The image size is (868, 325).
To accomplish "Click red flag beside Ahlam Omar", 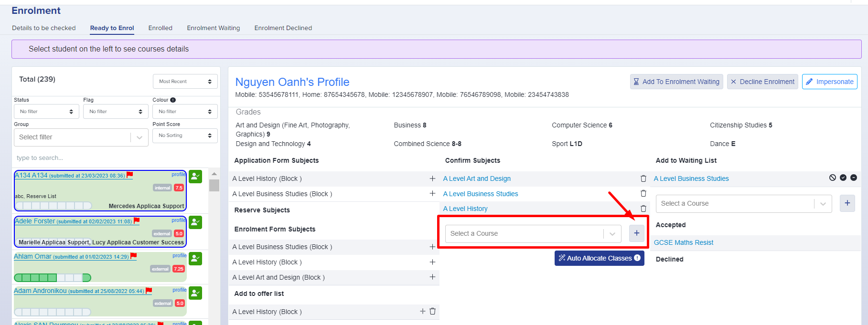I will pyautogui.click(x=134, y=256).
